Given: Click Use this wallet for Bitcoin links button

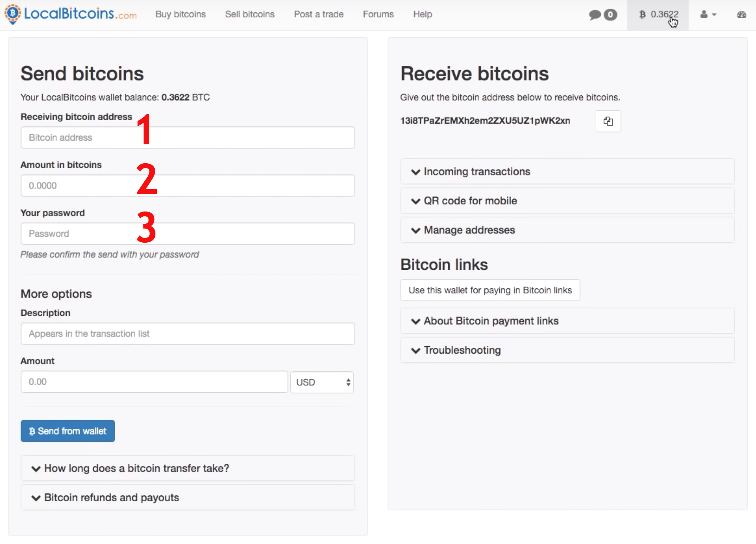Looking at the screenshot, I should [x=489, y=290].
